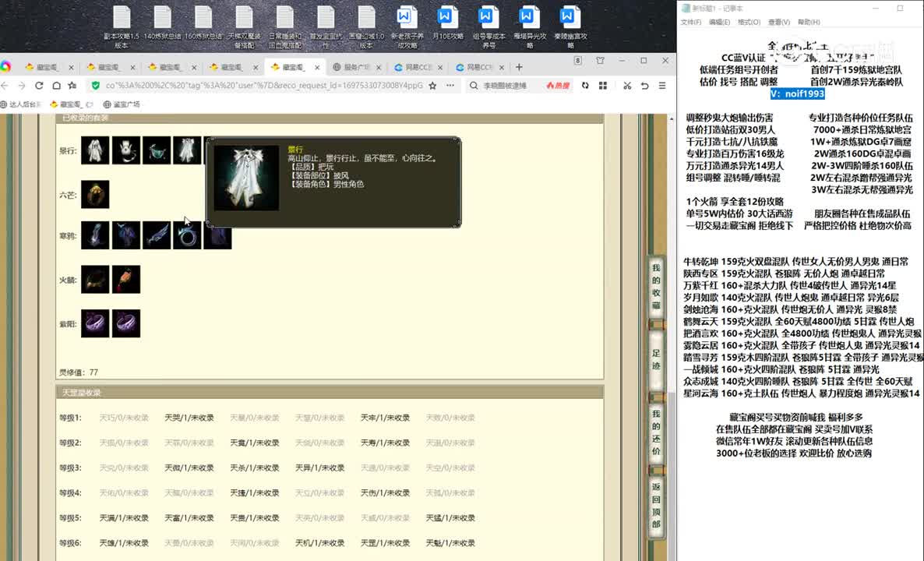
Task: Click the undo/restore closed tab icon
Action: pos(644,86)
